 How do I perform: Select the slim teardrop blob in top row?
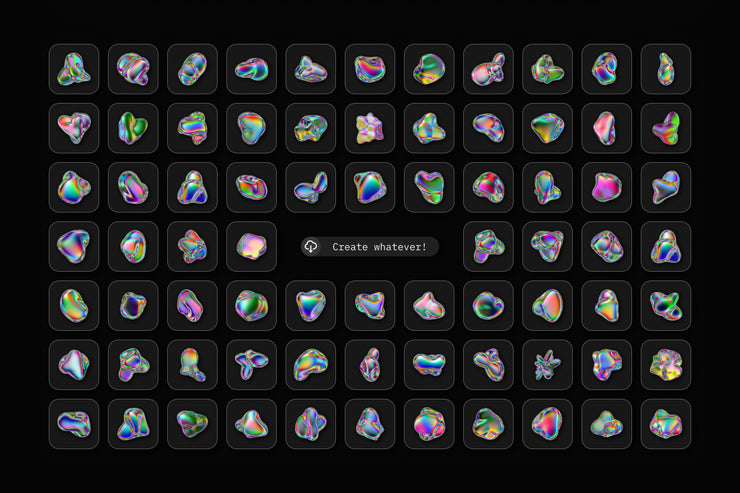click(665, 69)
